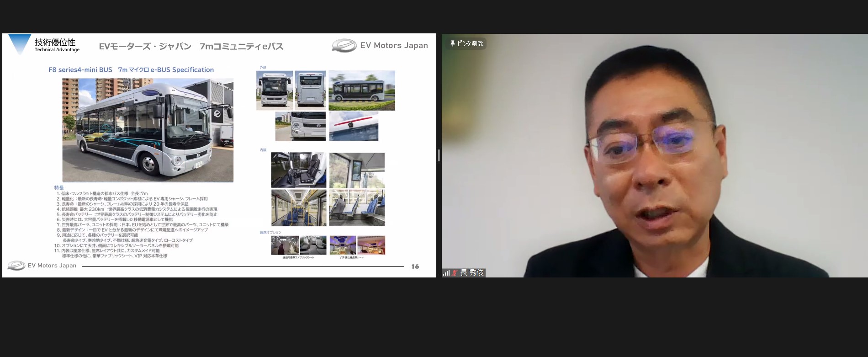Open the red roof light close-up thumbnail
The image size is (868, 357).
tap(354, 126)
